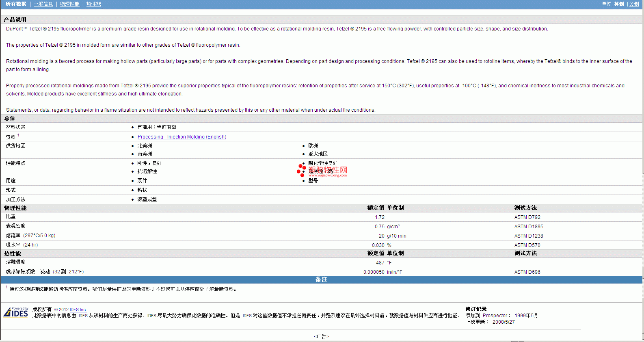Select the 版权所有 copyright text
The width and height of the screenshot is (644, 342).
pyautogui.click(x=42, y=310)
